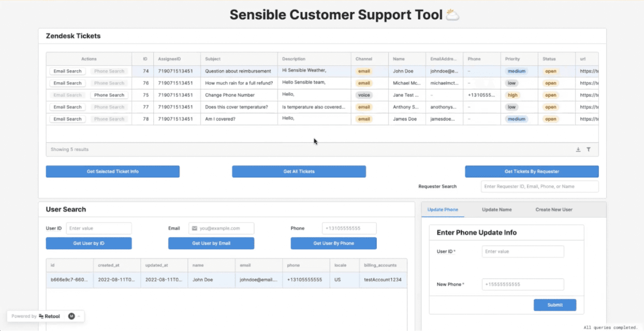Open the ticket table filter options
Viewport: 644px width, 331px height.
[589, 149]
